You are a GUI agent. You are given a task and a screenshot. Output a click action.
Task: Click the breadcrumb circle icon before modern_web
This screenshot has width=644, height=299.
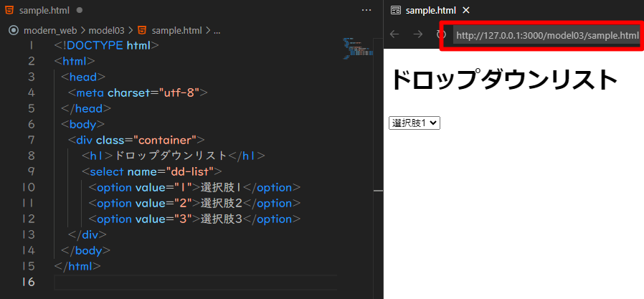(14, 30)
